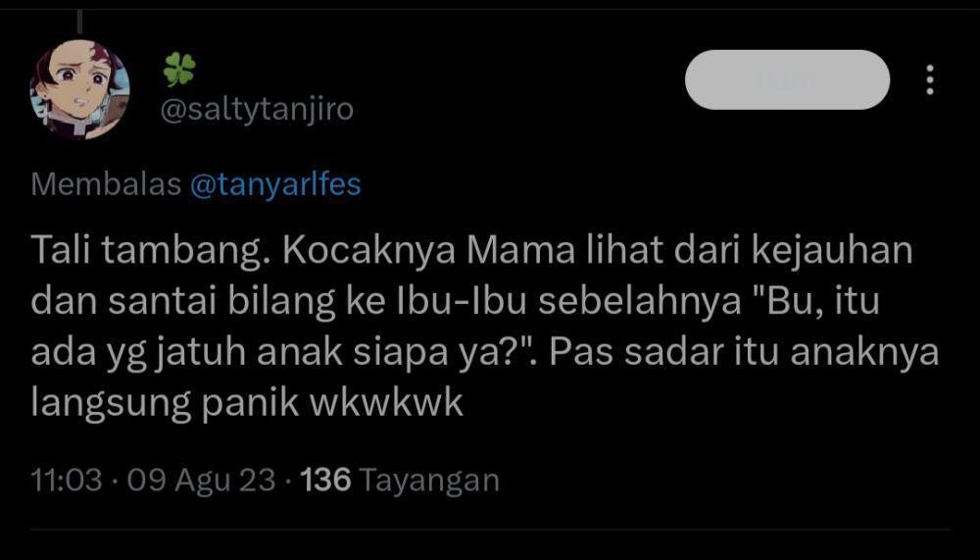Click the wkwkwk word ending the tweet
Image resolution: width=980 pixels, height=560 pixels.
pyautogui.click(x=387, y=403)
